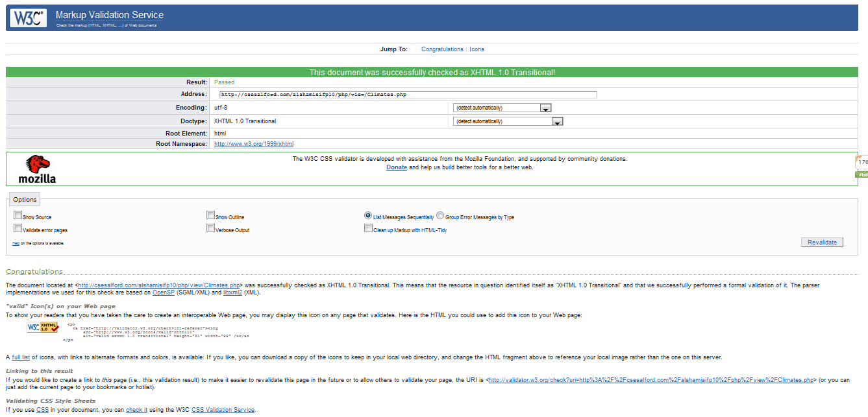The image size is (868, 417).
Task: Click the Revalidate button
Action: pos(822,241)
